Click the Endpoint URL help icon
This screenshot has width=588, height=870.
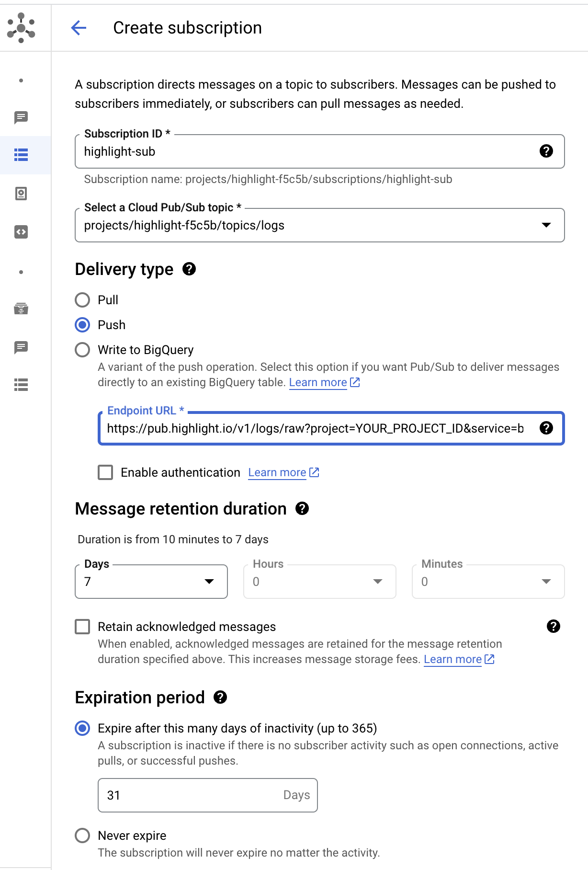click(546, 428)
